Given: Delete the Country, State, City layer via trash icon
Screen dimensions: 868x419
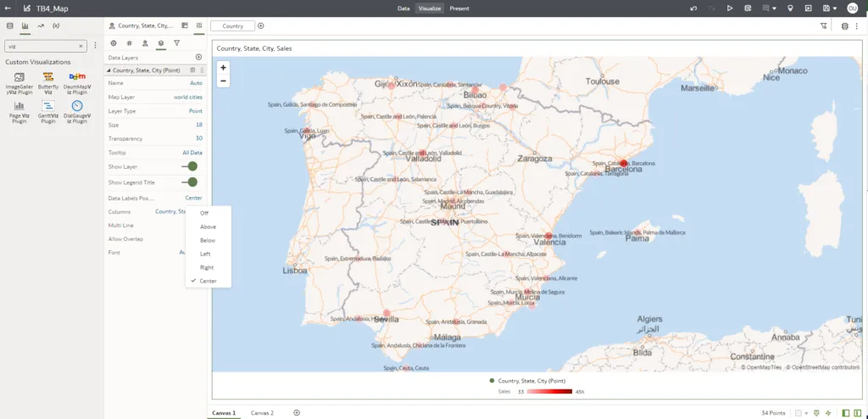Looking at the screenshot, I should [x=192, y=70].
